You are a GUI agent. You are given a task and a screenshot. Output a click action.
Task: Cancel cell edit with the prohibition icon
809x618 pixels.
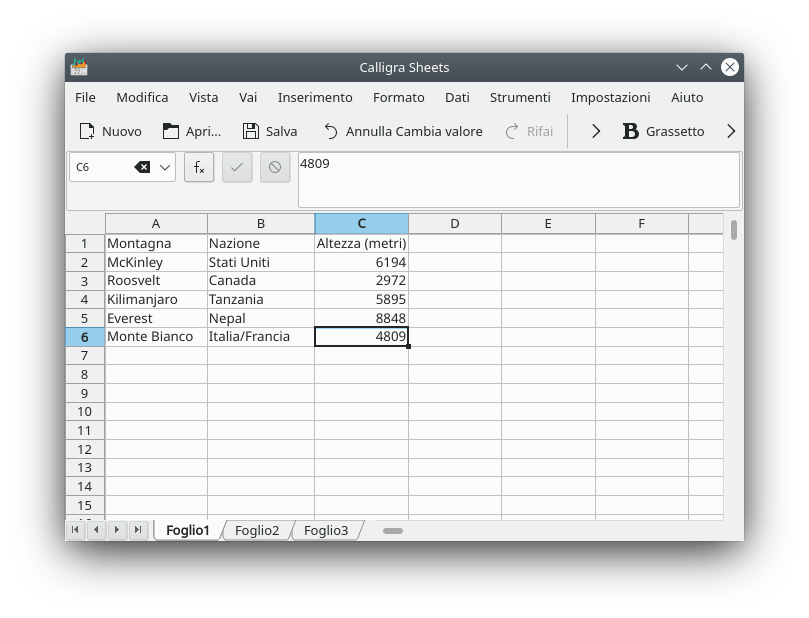[x=275, y=167]
